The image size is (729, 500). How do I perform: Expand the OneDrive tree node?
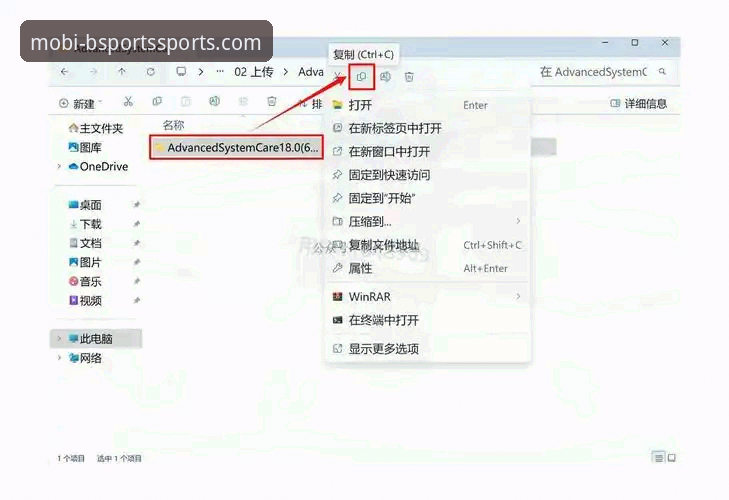(59, 167)
